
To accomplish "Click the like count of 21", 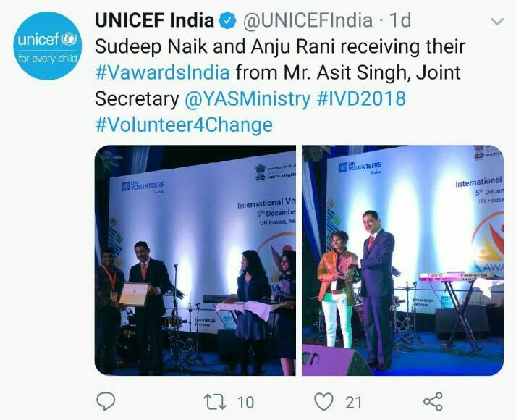I will 354,403.
